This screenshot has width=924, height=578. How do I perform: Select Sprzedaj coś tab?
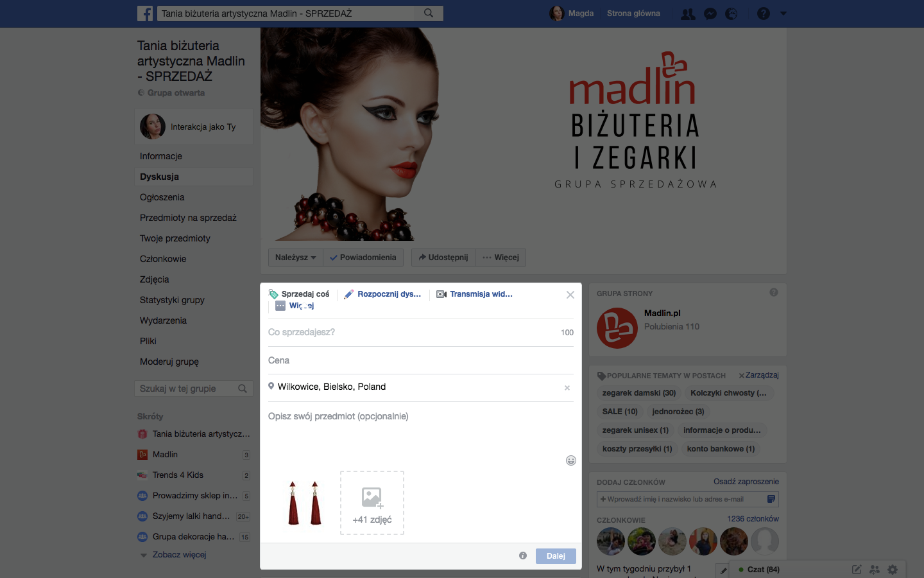pos(299,294)
